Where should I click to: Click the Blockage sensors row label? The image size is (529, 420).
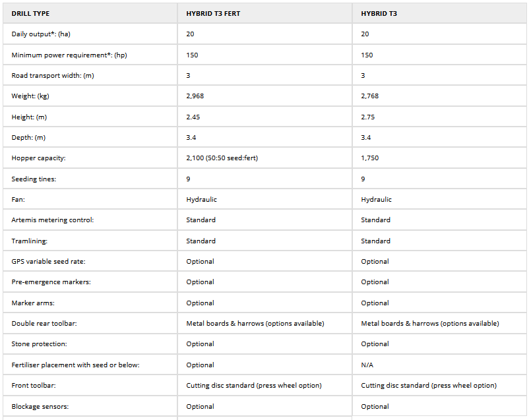40,406
